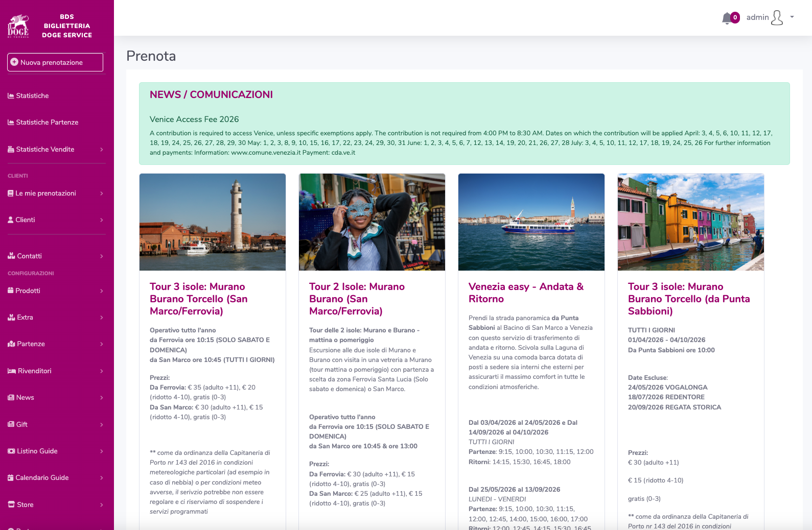Image resolution: width=812 pixels, height=530 pixels.
Task: Click the Statistiche Partenze chart icon
Action: click(11, 122)
